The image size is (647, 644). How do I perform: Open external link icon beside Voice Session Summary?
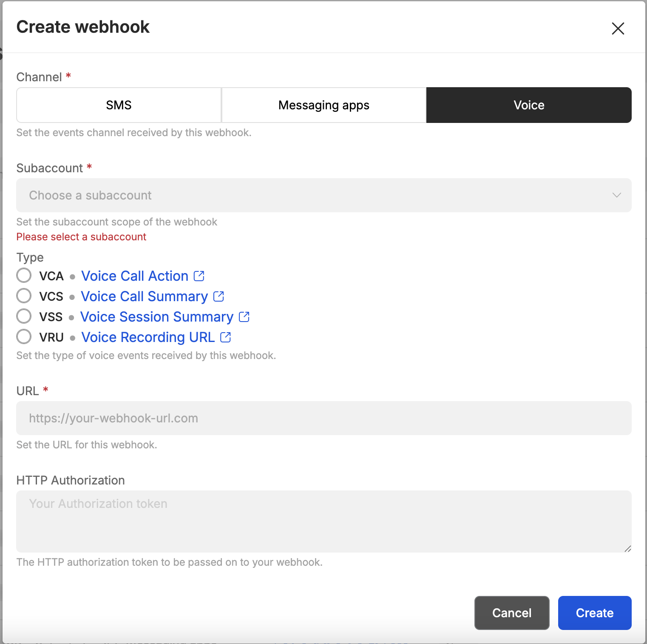tap(244, 317)
